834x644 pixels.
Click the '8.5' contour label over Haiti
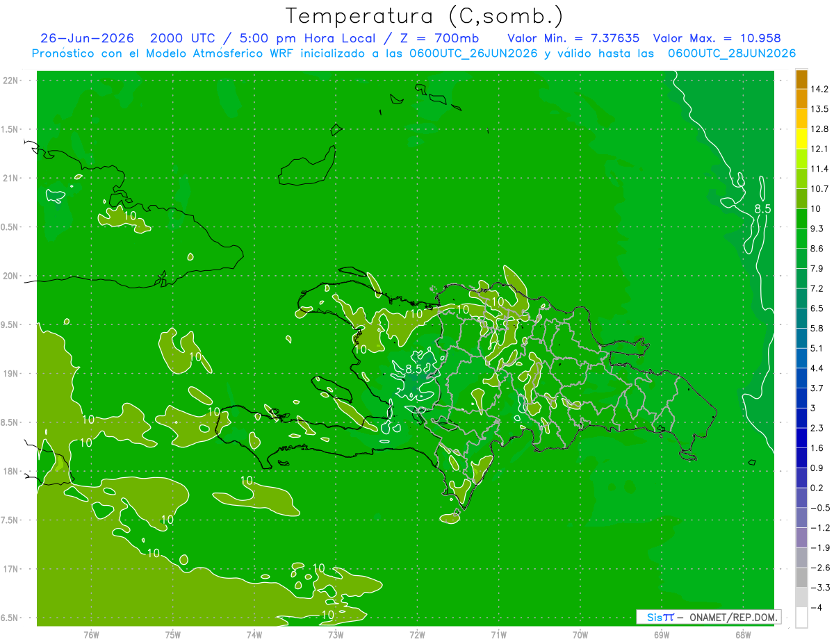coord(414,368)
